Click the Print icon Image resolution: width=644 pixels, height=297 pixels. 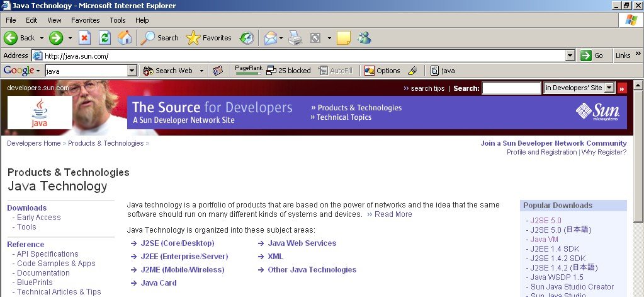[x=295, y=38]
